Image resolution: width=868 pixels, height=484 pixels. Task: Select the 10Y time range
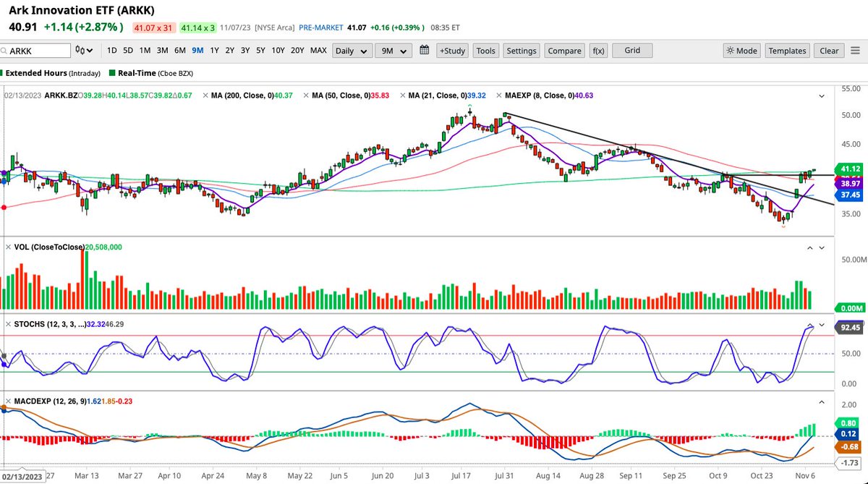tap(278, 51)
